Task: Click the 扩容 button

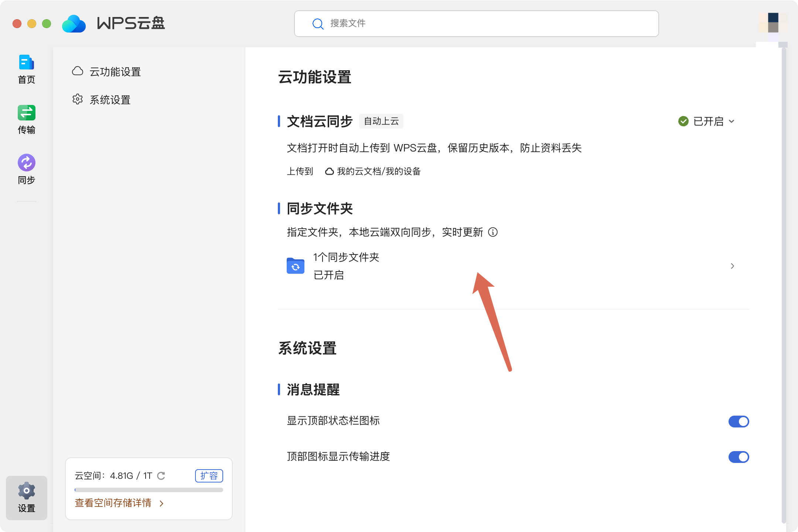Action: [x=209, y=476]
